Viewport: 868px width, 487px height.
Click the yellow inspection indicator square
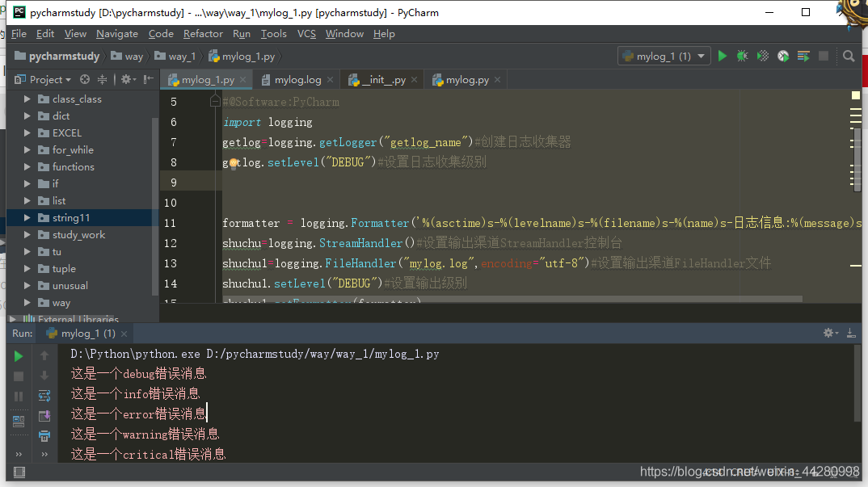(855, 95)
